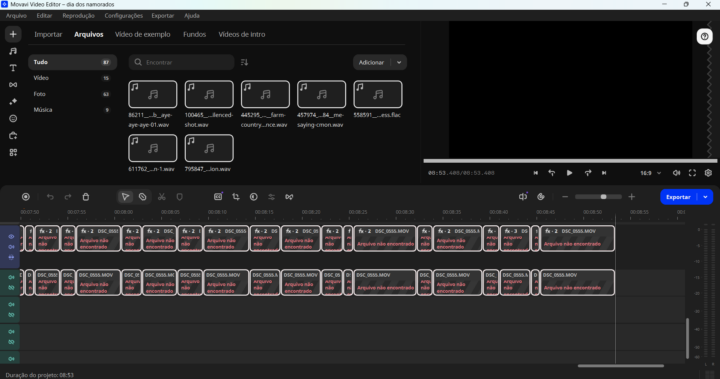The width and height of the screenshot is (720, 379).
Task: Open the Reprodução menu
Action: (x=79, y=16)
